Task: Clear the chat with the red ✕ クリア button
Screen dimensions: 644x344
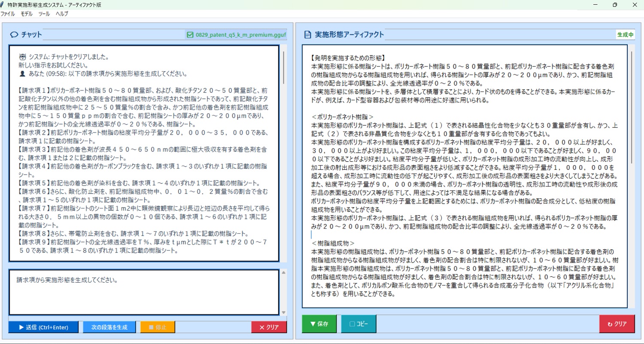Action: coord(269,327)
